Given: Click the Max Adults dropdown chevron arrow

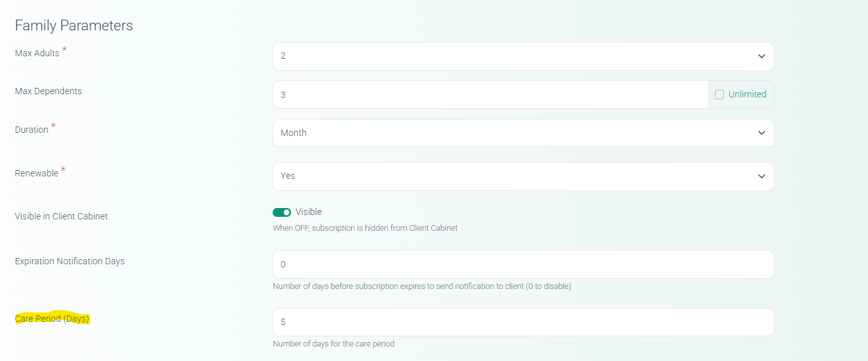Looking at the screenshot, I should click(x=761, y=56).
